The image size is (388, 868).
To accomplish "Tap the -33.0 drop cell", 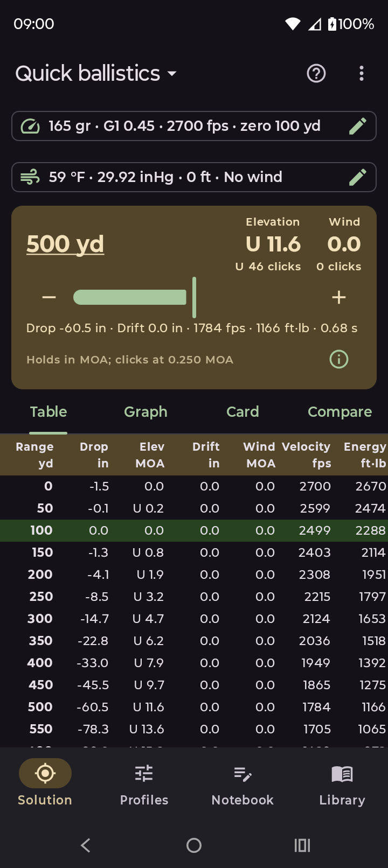I will click(x=93, y=663).
